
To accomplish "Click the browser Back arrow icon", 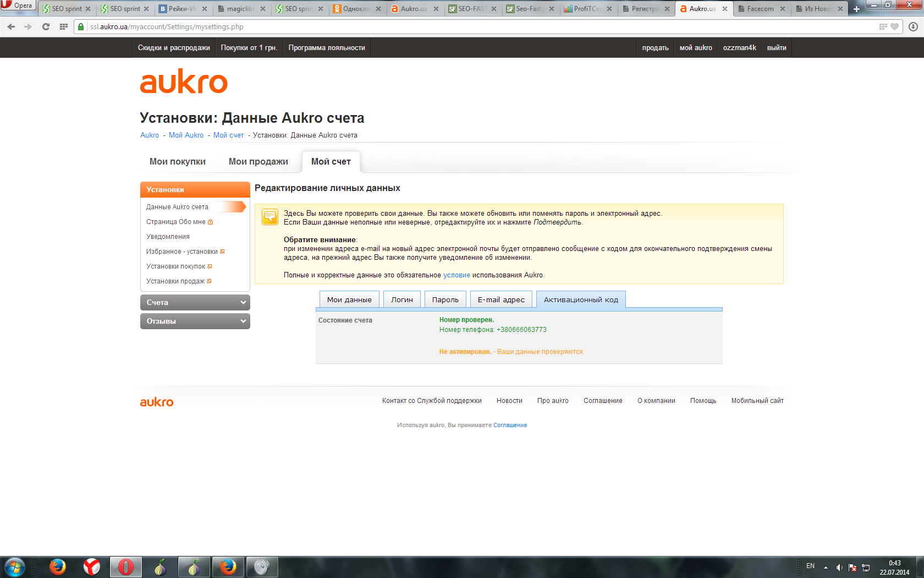I will point(11,26).
